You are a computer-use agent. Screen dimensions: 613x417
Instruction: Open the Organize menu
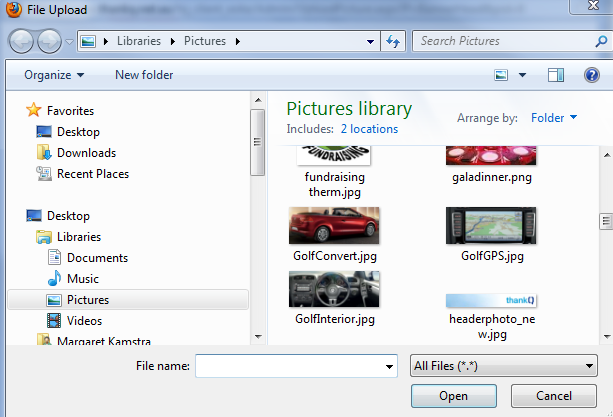pos(54,75)
